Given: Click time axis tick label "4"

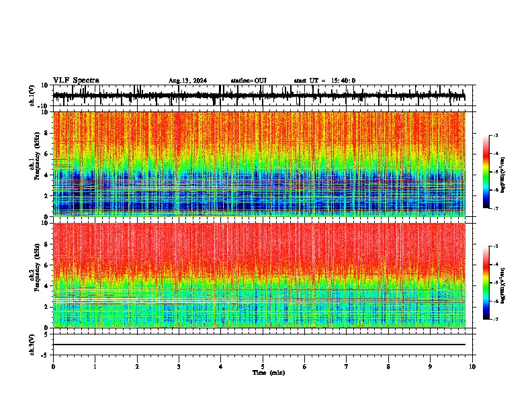Looking at the screenshot, I should 221,367.
